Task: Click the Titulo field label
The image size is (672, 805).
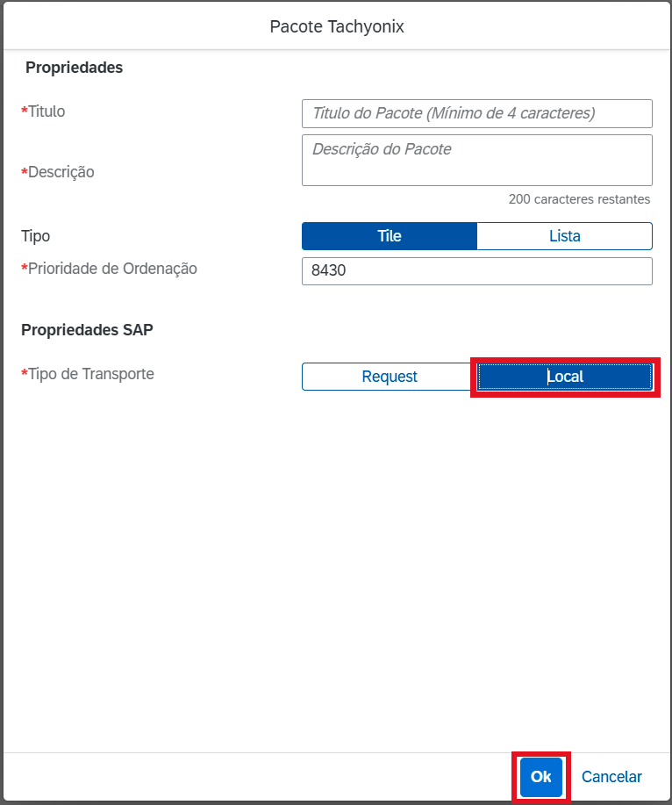Action: coord(46,111)
